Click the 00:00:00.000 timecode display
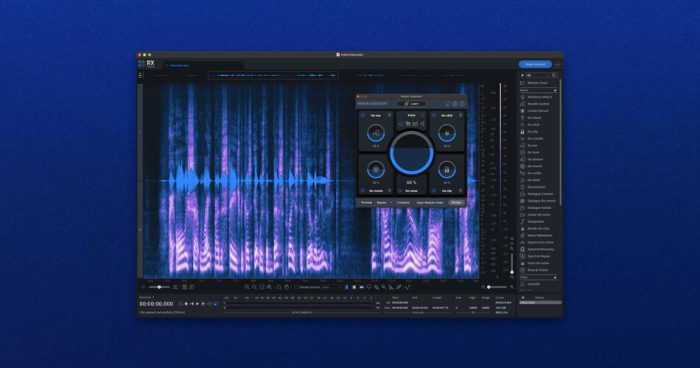The width and height of the screenshot is (700, 368). pos(156,304)
